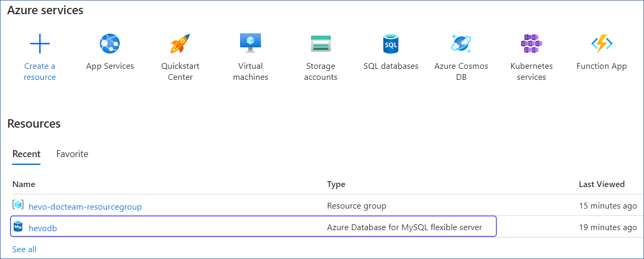Click the Resources heading
644x259 pixels.
tap(34, 123)
